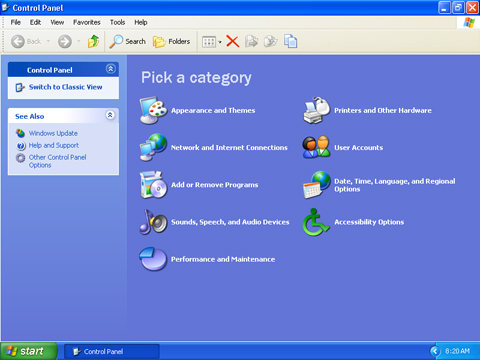This screenshot has width=480, height=360.
Task: Open the Windows Update link
Action: pyautogui.click(x=53, y=133)
